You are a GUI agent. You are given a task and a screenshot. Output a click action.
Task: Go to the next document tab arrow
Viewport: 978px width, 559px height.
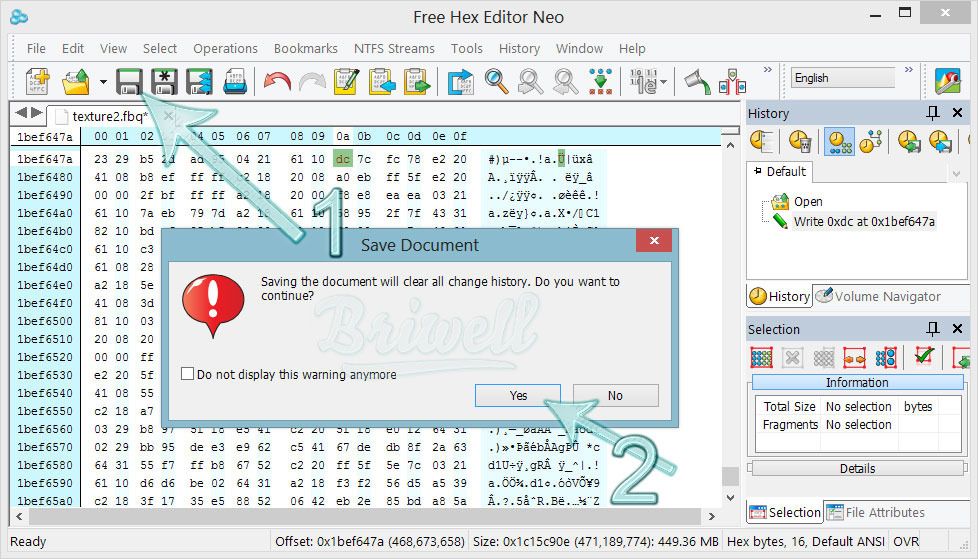click(x=36, y=113)
